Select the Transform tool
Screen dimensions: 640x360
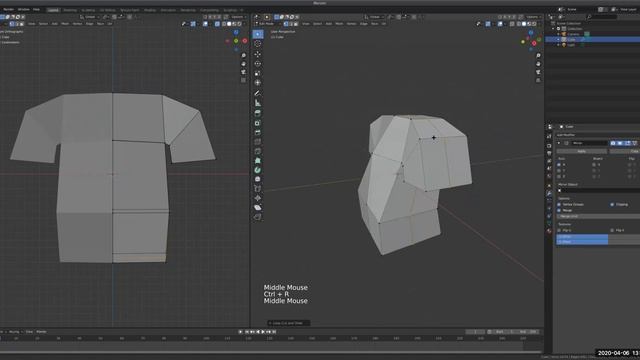(x=258, y=82)
